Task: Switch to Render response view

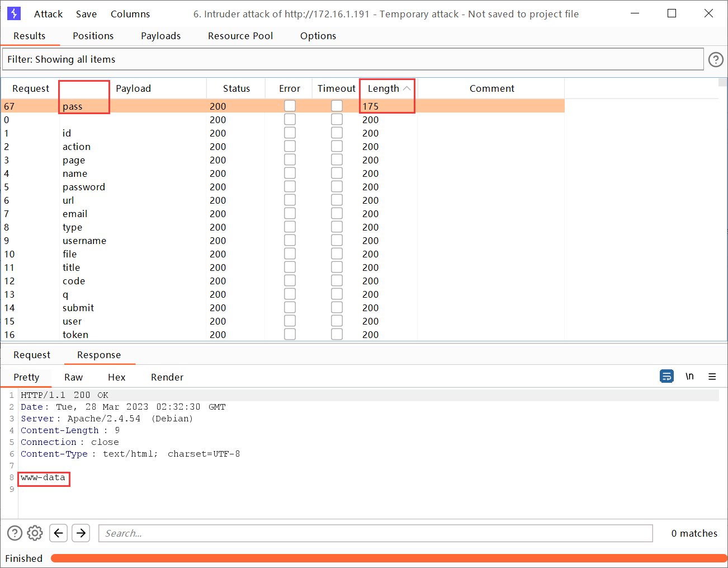Action: 167,377
